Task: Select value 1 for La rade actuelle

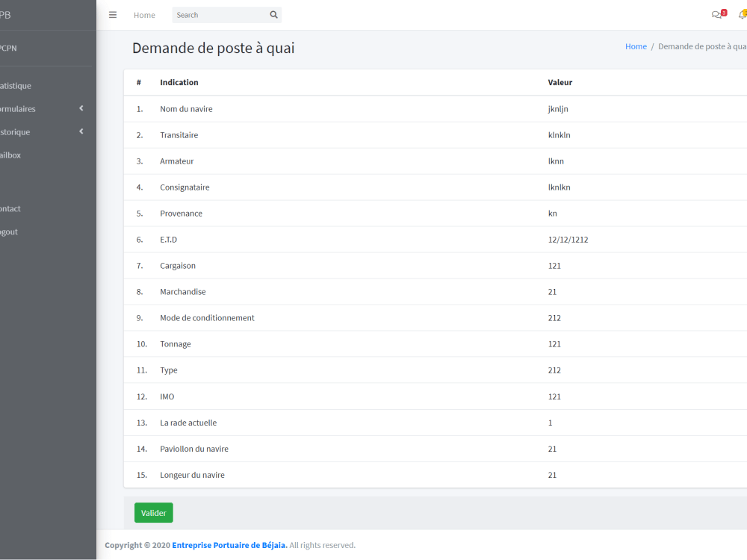Action: click(551, 423)
